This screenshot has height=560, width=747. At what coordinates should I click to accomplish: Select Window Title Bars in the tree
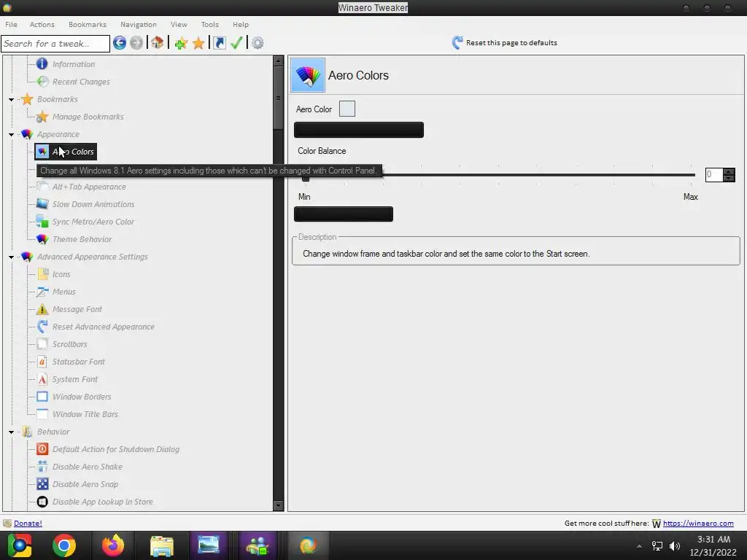point(85,414)
